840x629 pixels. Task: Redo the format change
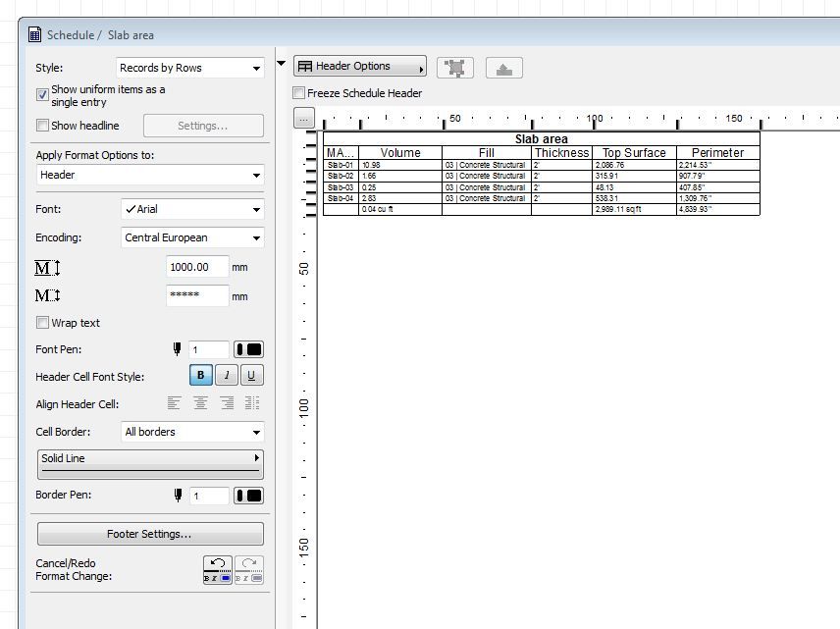[x=249, y=569]
